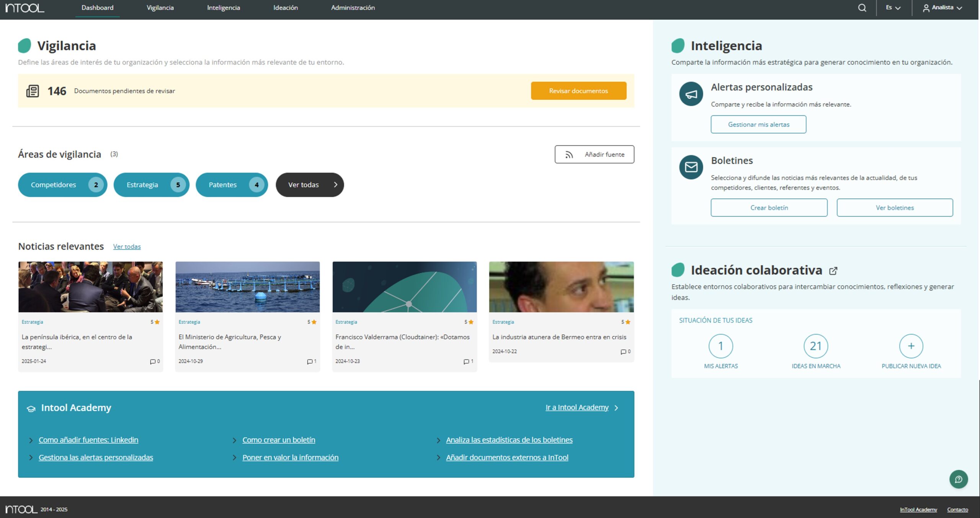
Task: Open the Vigilancia menu tab
Action: (160, 8)
